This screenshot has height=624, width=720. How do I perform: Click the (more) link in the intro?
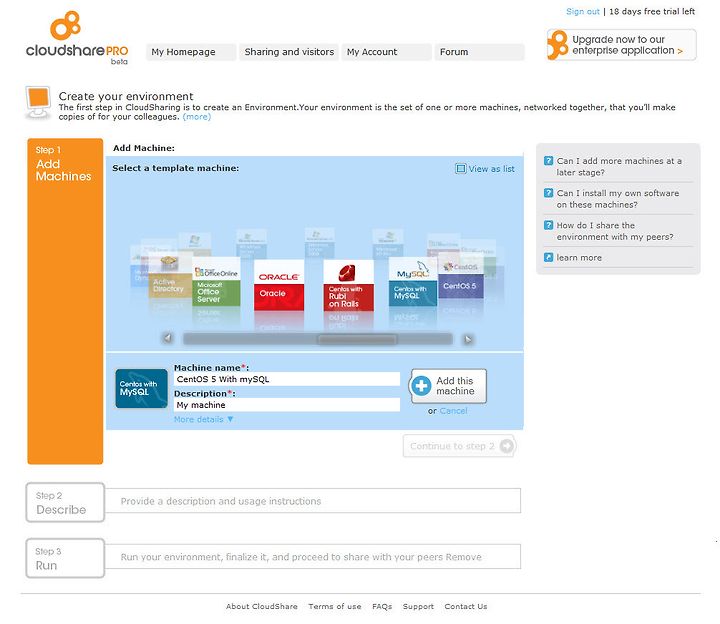click(x=197, y=117)
